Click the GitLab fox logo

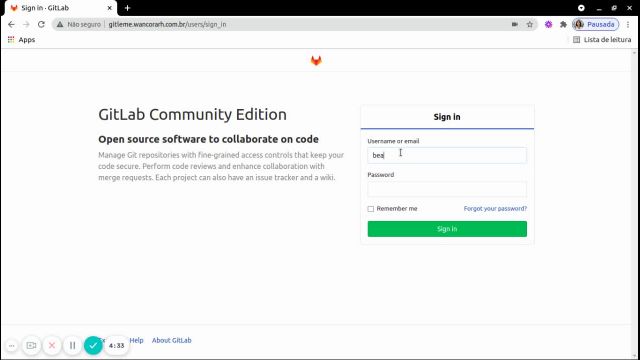pos(316,61)
